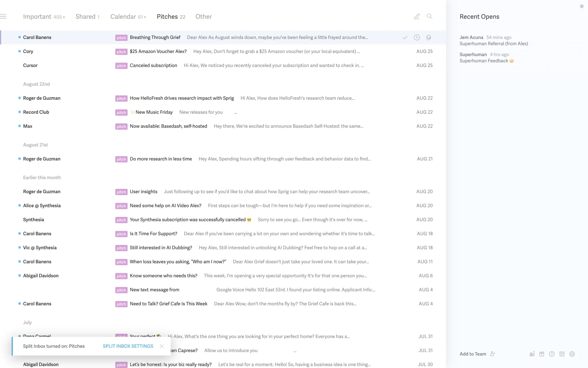588x368 pixels.
Task: Dismiss the Split Inbox notification
Action: 162,346
